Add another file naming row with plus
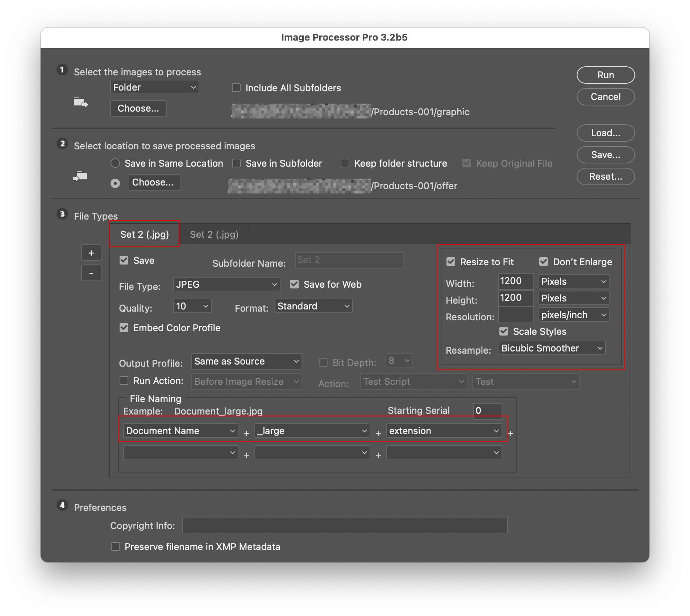Screen dimensions: 690x616 coord(510,433)
